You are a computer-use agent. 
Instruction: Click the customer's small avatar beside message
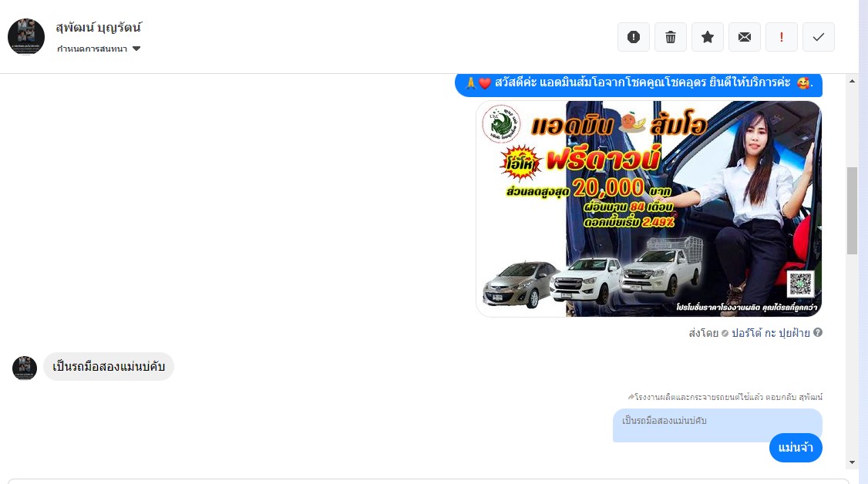(25, 368)
